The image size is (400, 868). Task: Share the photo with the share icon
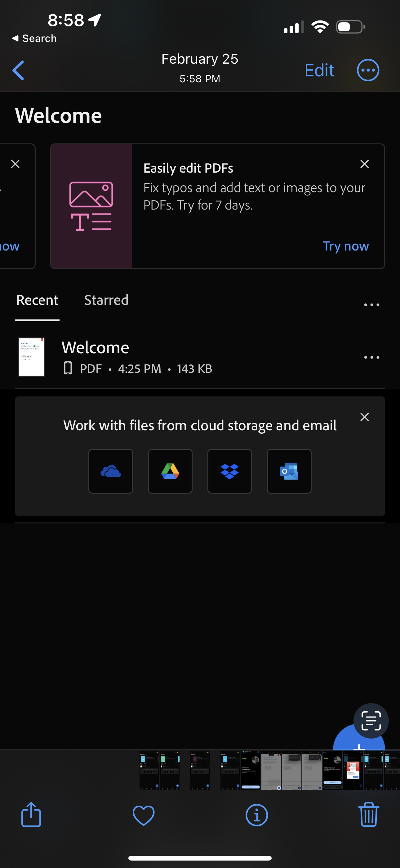point(31,814)
